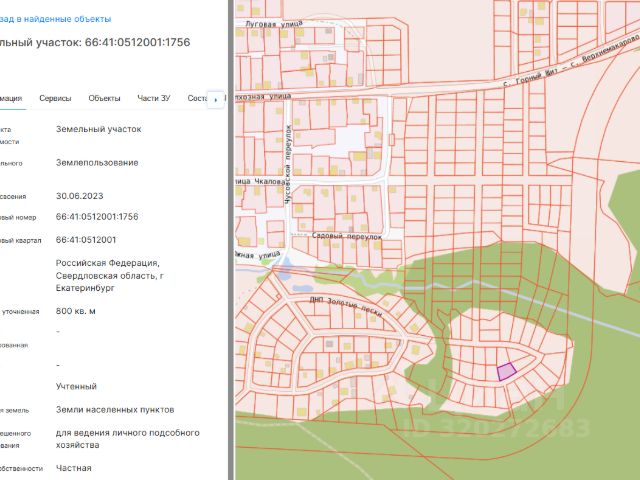Viewport: 640px width, 480px height.
Task: Click the area value 800 кв. м
Action: [76, 311]
